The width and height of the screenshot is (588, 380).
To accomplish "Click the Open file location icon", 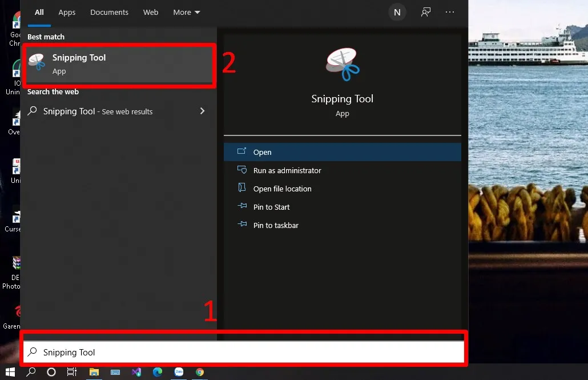I will [241, 189].
